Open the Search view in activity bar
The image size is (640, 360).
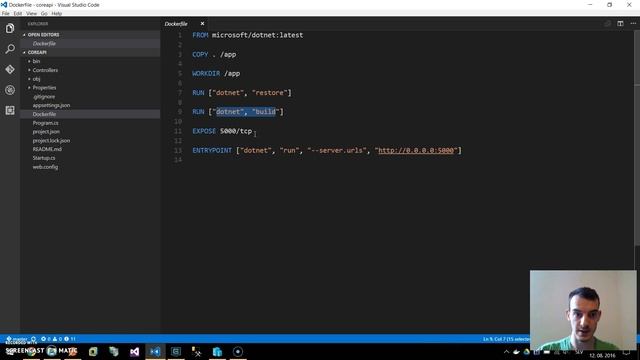(10, 49)
